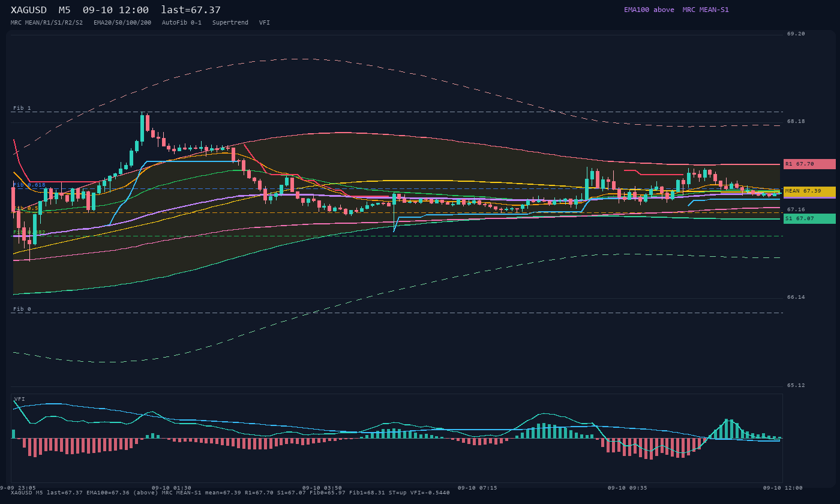Click the R1 67.70 price tag
Screen dimensions: 840x504
[x=809, y=164]
